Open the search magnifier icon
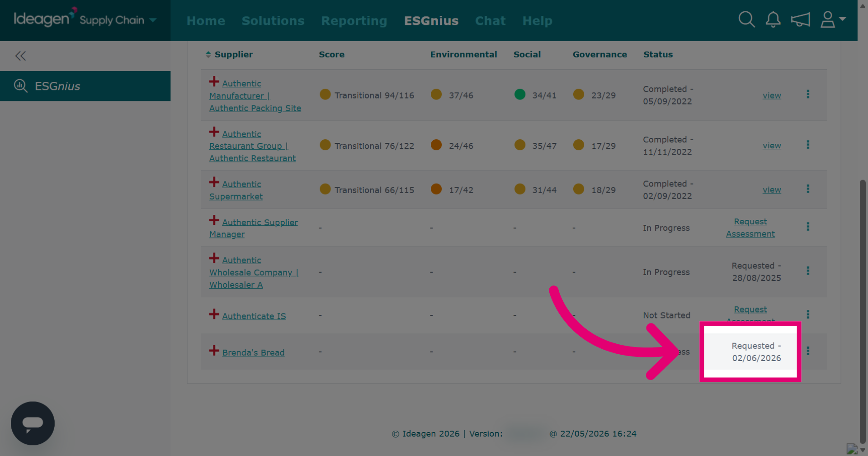 click(746, 20)
